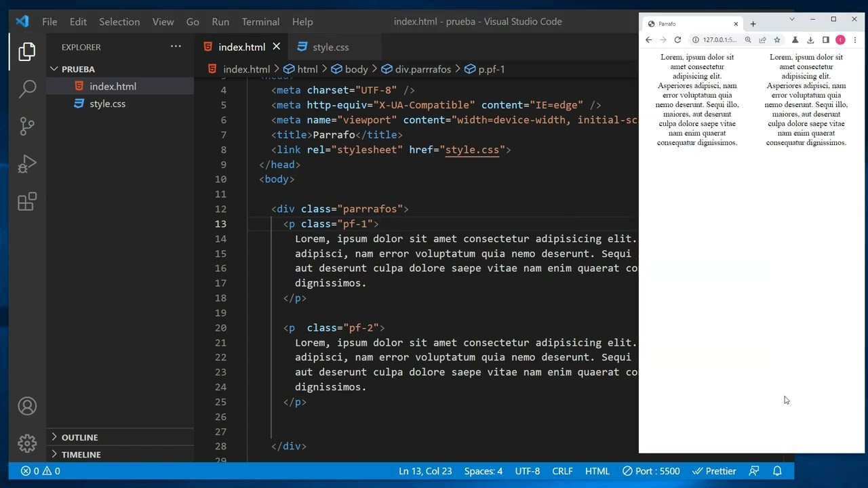This screenshot has height=488, width=868.
Task: Change language mode via HTML status item
Action: click(597, 471)
